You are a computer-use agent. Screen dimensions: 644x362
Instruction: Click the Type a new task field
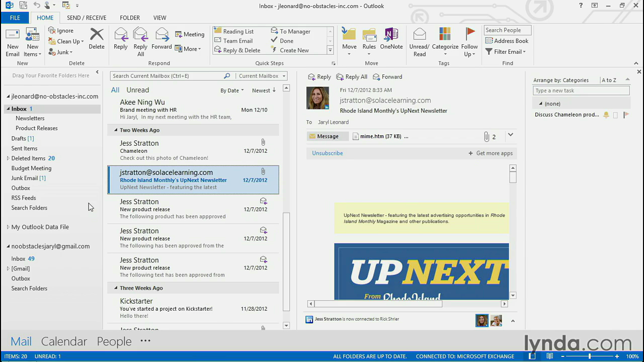581,90
